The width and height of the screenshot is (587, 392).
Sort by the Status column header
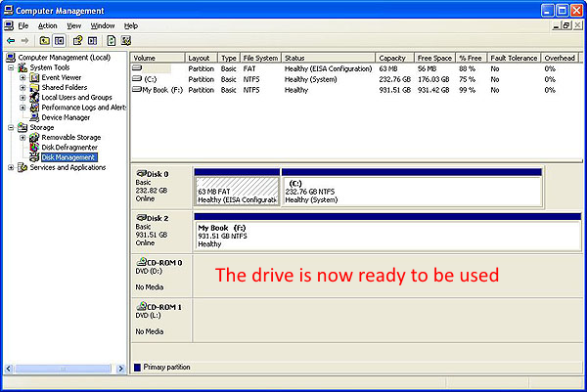(329, 58)
